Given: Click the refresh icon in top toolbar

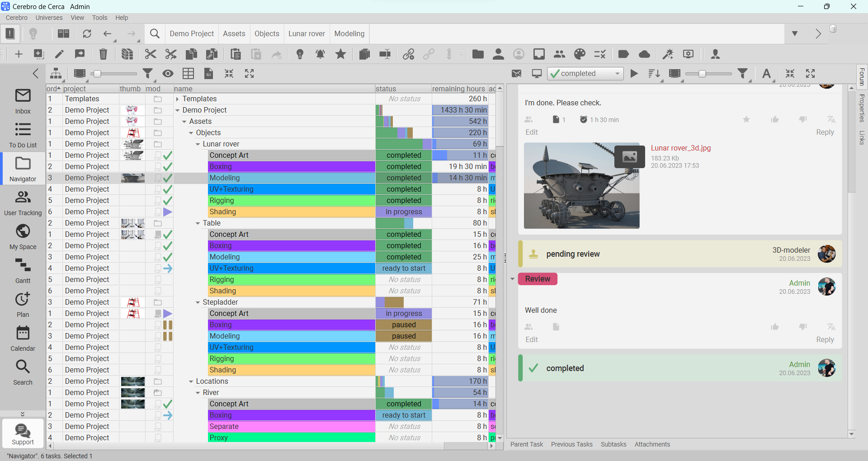Looking at the screenshot, I should point(87,34).
